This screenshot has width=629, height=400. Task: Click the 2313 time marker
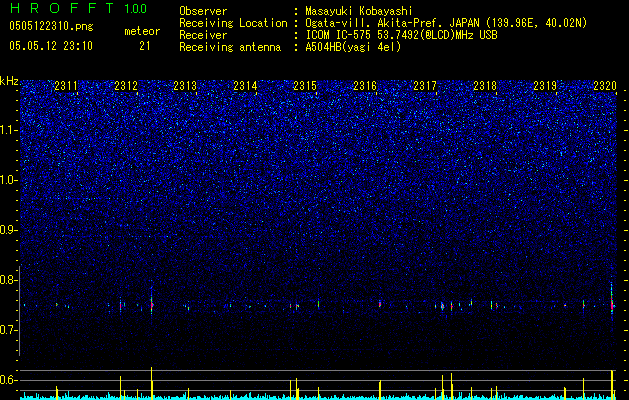point(185,85)
